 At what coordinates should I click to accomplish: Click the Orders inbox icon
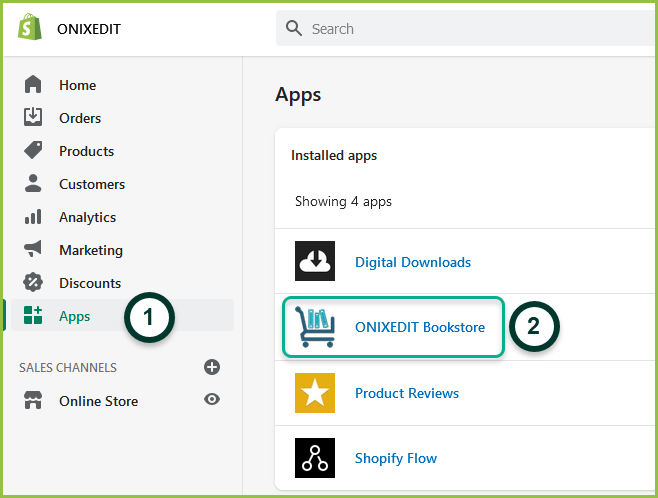(x=33, y=117)
